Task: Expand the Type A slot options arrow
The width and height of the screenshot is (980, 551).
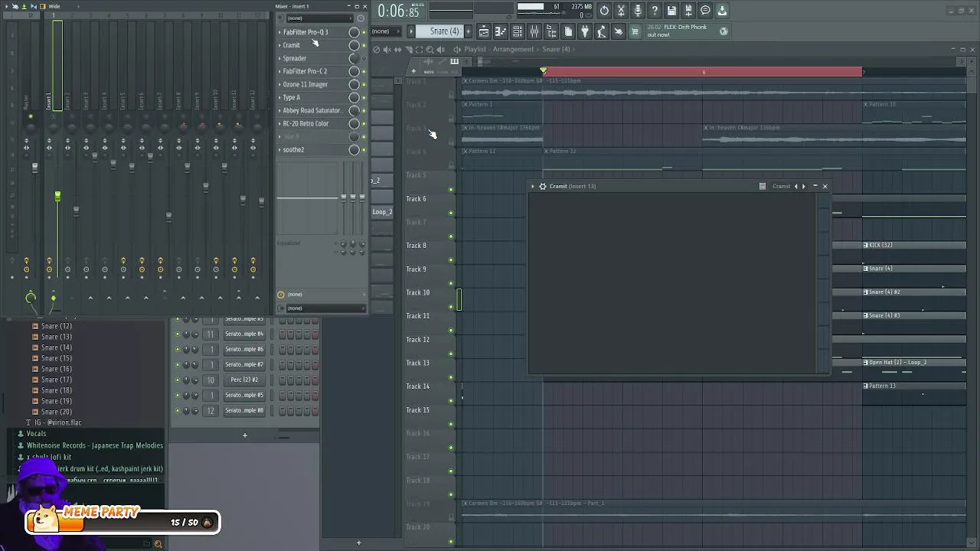Action: click(279, 97)
